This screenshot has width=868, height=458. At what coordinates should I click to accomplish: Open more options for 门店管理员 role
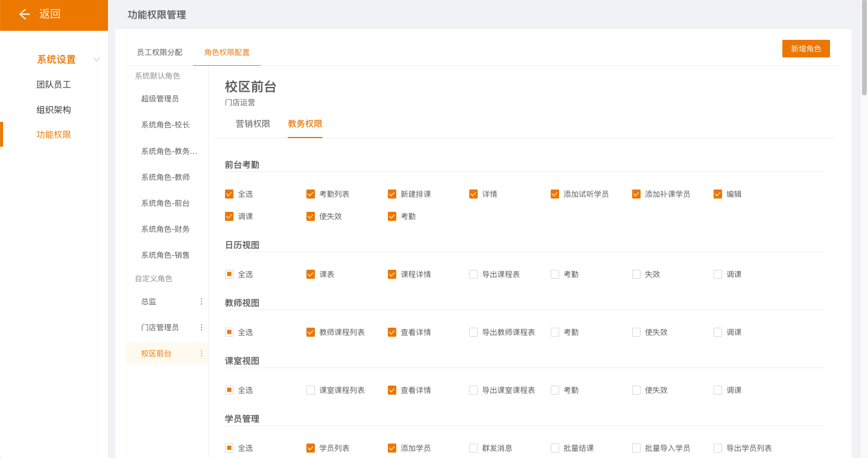pos(201,328)
